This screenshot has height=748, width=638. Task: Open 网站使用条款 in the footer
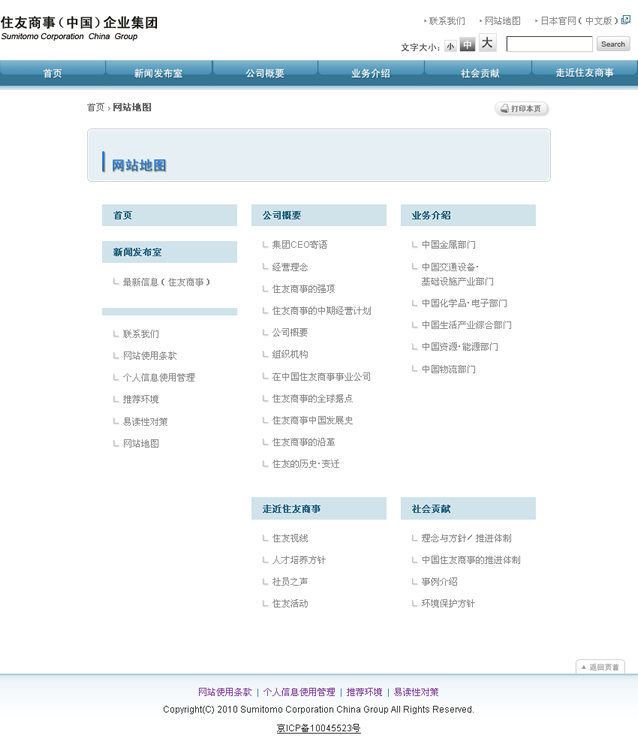point(225,692)
